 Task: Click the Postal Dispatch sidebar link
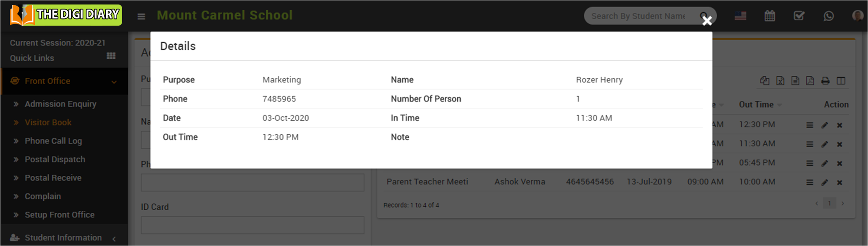coord(55,159)
